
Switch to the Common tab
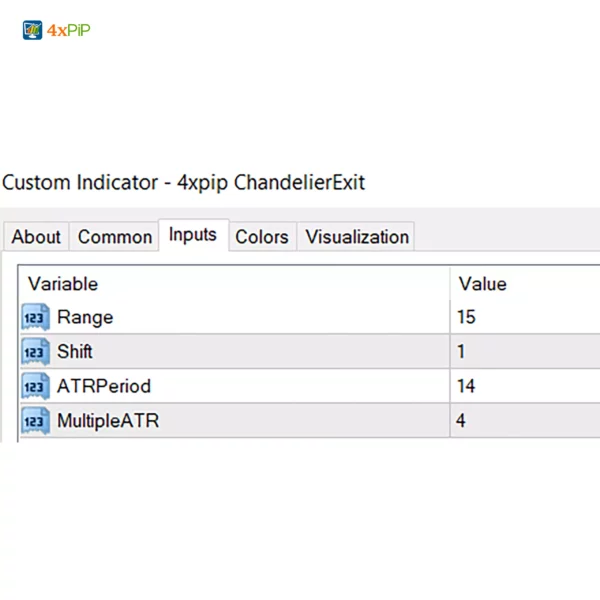click(115, 237)
